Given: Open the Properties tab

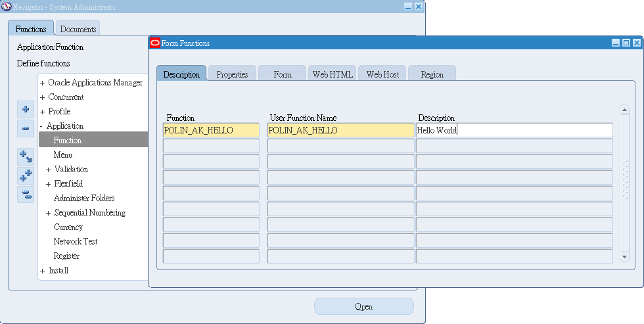Looking at the screenshot, I should pyautogui.click(x=233, y=74).
